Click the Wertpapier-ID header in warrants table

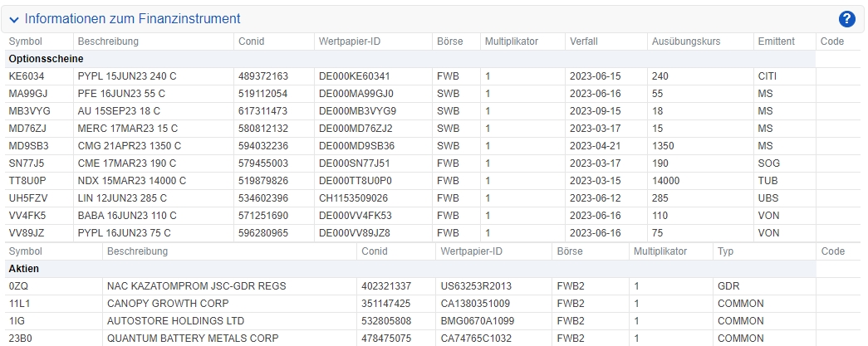(350, 41)
